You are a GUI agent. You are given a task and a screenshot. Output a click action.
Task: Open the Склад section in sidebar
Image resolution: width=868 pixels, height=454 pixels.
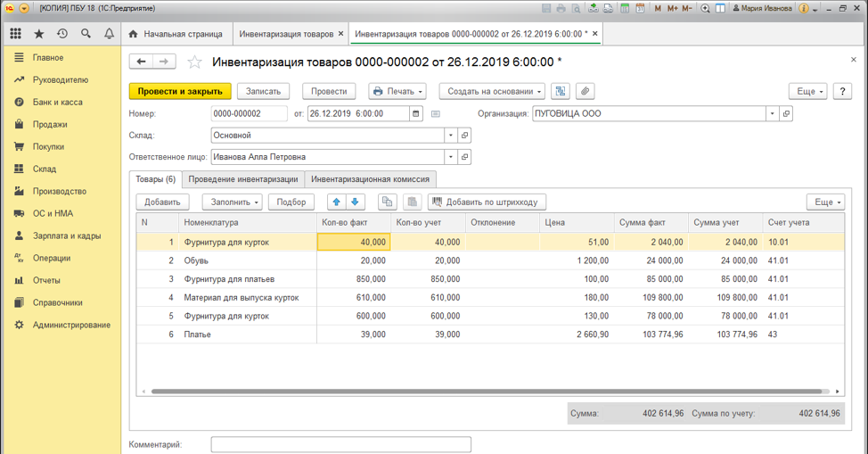click(x=45, y=169)
